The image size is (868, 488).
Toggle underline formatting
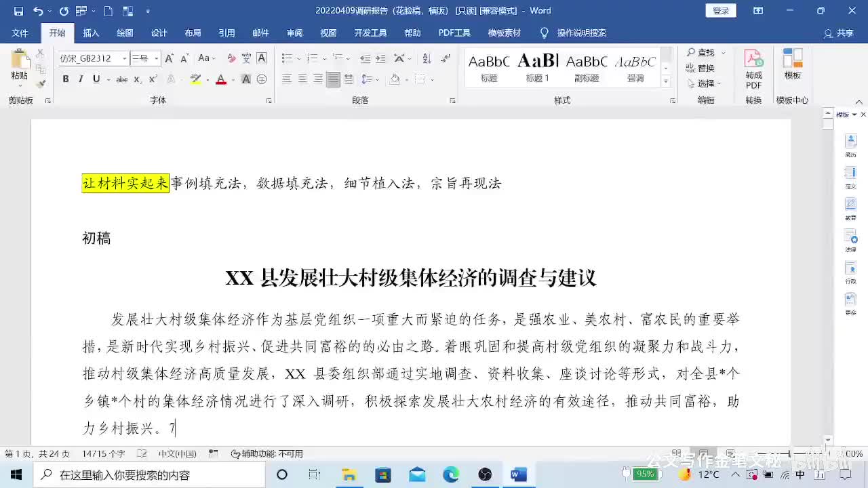point(96,79)
